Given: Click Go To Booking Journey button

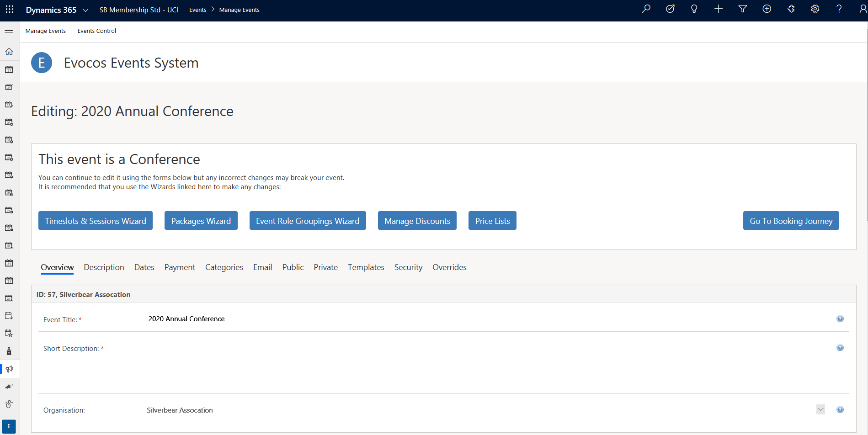Looking at the screenshot, I should point(791,221).
